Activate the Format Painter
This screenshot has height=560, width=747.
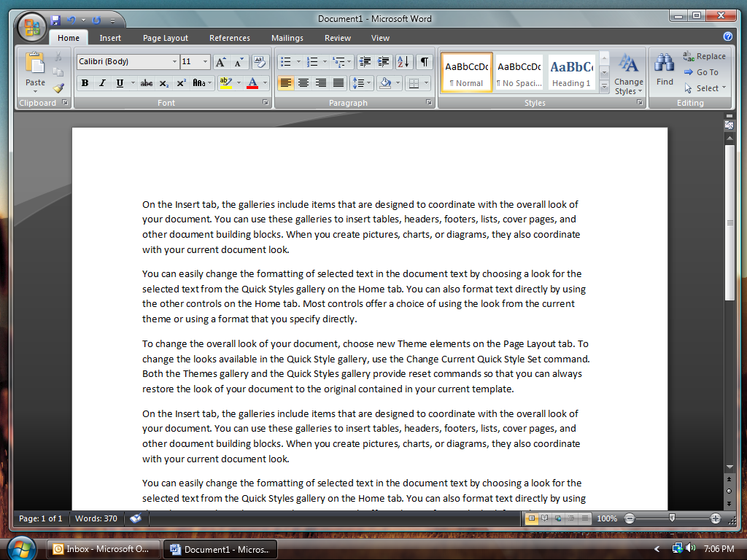(x=58, y=88)
